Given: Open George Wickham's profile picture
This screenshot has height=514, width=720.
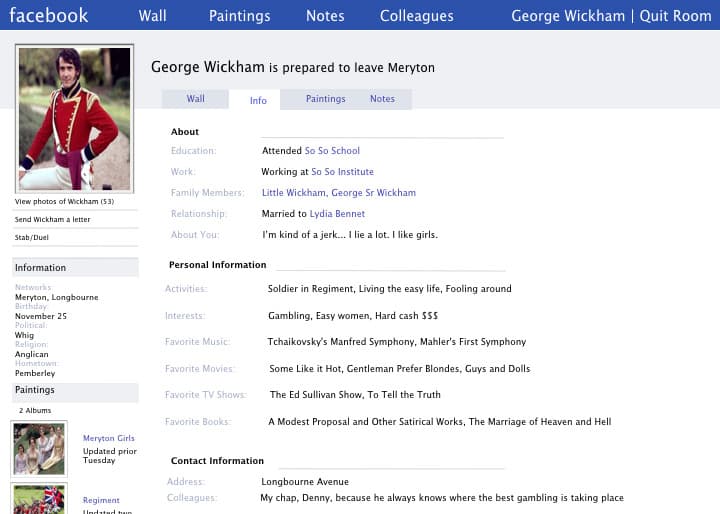Looking at the screenshot, I should (x=74, y=118).
